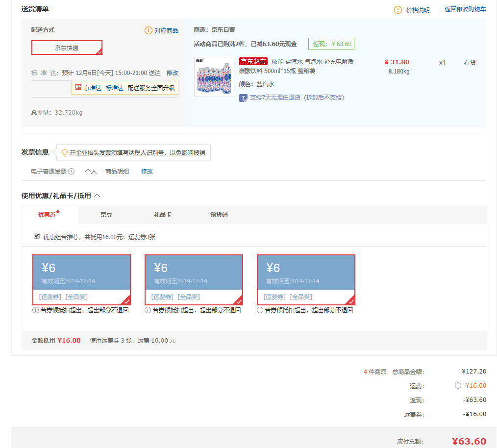Open the 依能 盐汽水 product title
This screenshot has width=497, height=448.
297,66
